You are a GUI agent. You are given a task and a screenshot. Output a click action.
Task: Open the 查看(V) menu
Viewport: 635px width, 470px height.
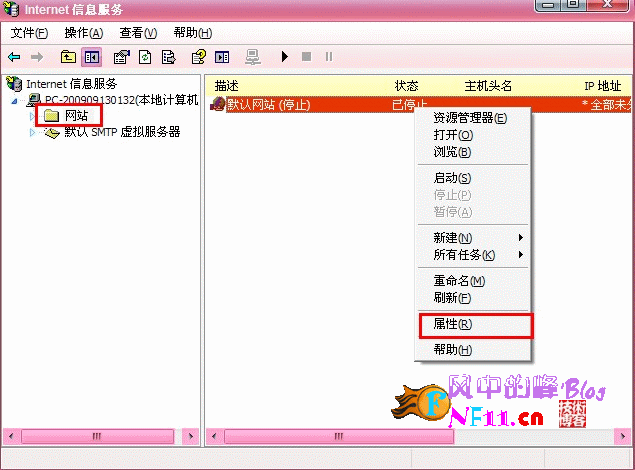[138, 33]
